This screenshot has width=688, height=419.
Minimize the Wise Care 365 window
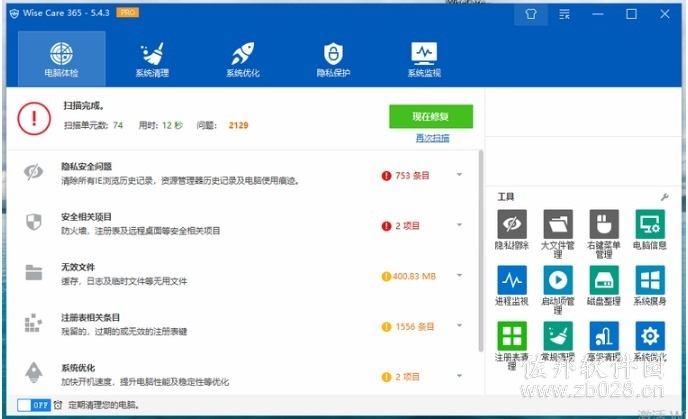tap(598, 14)
